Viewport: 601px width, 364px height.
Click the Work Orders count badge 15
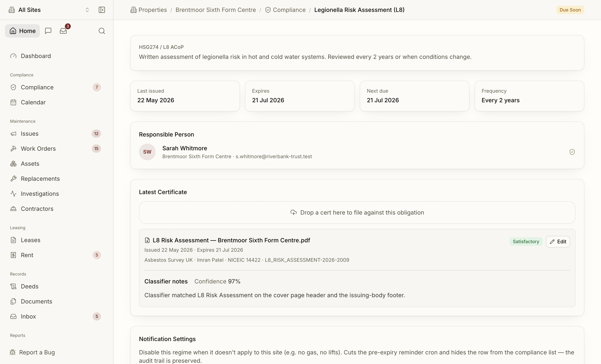(96, 149)
